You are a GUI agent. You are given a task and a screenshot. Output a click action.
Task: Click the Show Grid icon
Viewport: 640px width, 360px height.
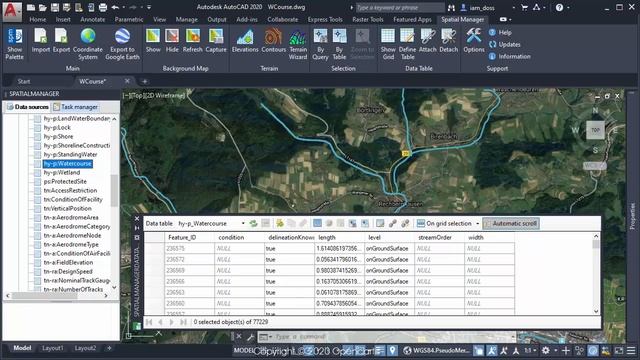388,43
